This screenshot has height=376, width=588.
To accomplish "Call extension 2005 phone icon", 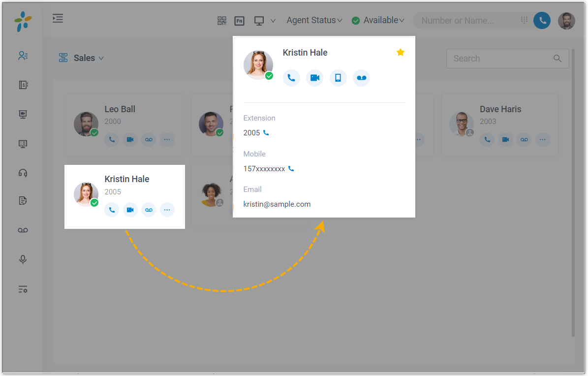I will point(266,133).
